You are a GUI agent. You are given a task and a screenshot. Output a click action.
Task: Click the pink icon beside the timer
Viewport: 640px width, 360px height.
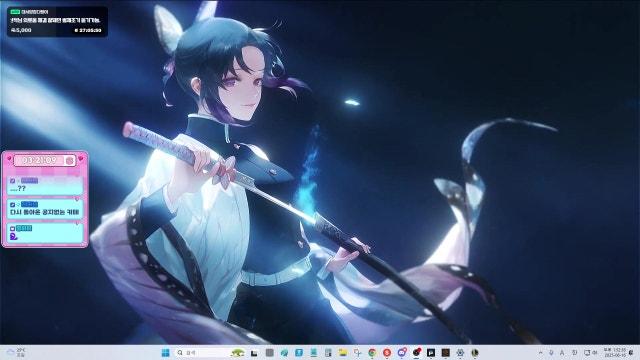(70, 160)
